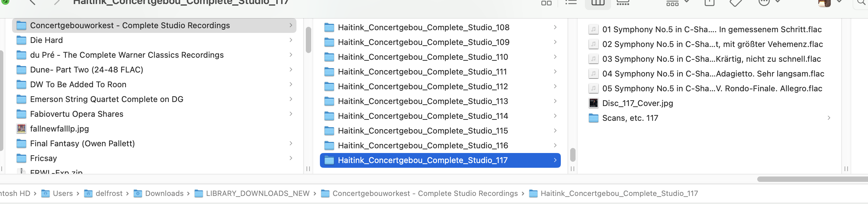The height and width of the screenshot is (204, 868).
Task: Open the Group By dropdown in toolbar
Action: (677, 3)
